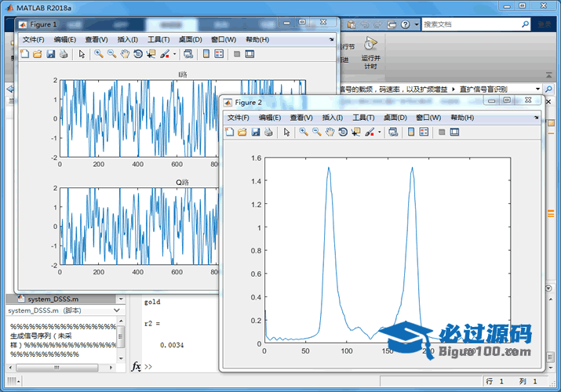The height and width of the screenshot is (392, 561).
Task: Save figure icon in Figure 2 toolbar
Action: tap(256, 132)
